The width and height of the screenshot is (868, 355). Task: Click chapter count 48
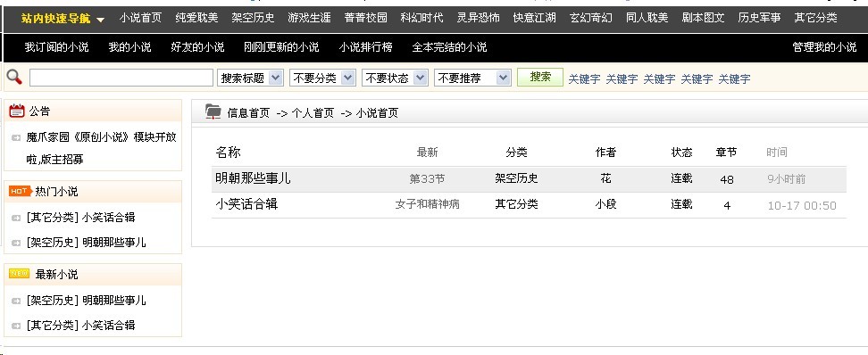pyautogui.click(x=727, y=179)
